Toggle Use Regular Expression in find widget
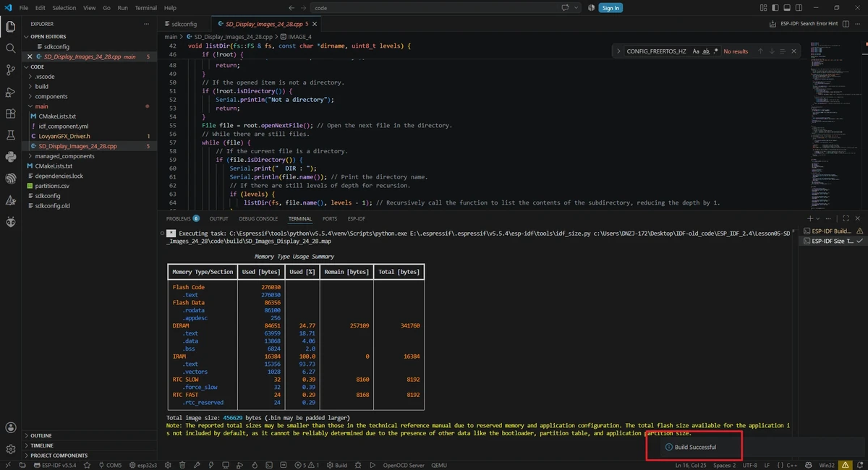Screen dimensions: 868x470 pyautogui.click(x=716, y=51)
